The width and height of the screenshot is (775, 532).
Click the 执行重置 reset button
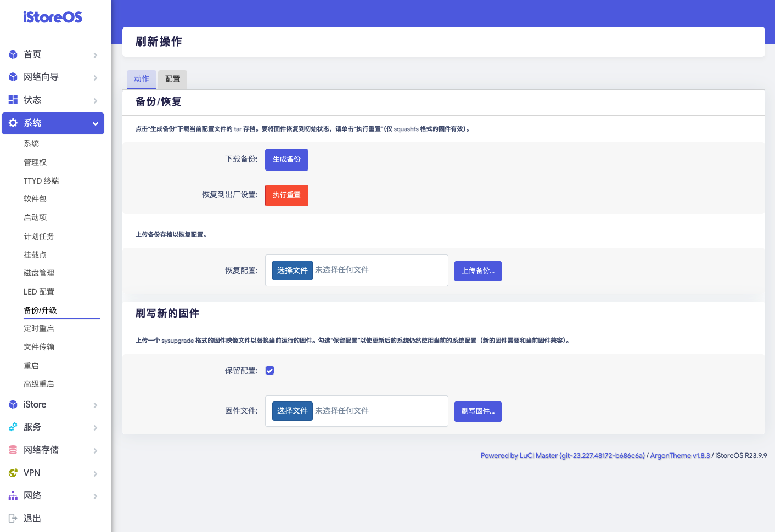(x=287, y=195)
